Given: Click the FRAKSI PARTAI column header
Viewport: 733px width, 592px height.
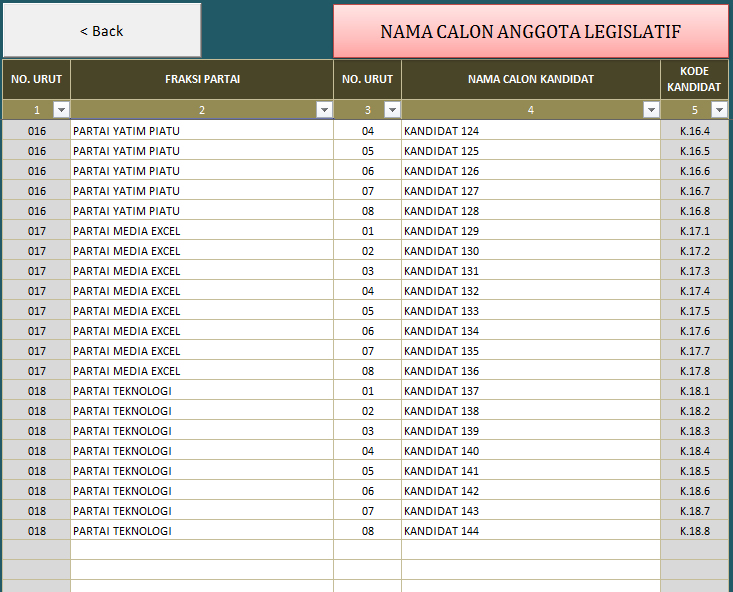Looking at the screenshot, I should tap(202, 79).
